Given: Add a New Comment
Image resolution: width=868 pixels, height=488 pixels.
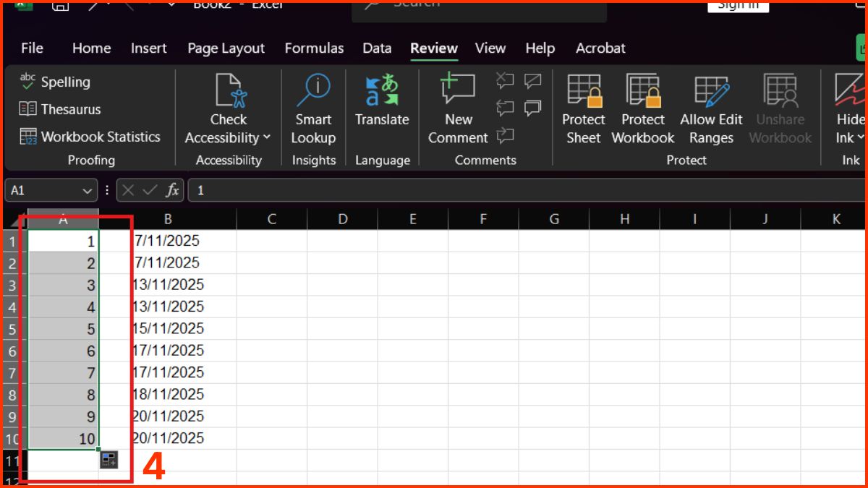Looking at the screenshot, I should point(458,108).
